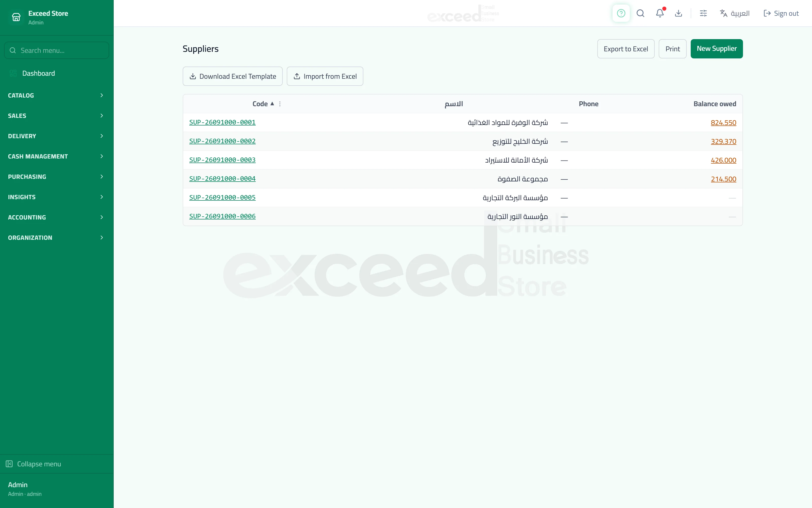Viewport: 812px width, 508px height.
Task: Collapse the sidebar menu
Action: [56, 464]
